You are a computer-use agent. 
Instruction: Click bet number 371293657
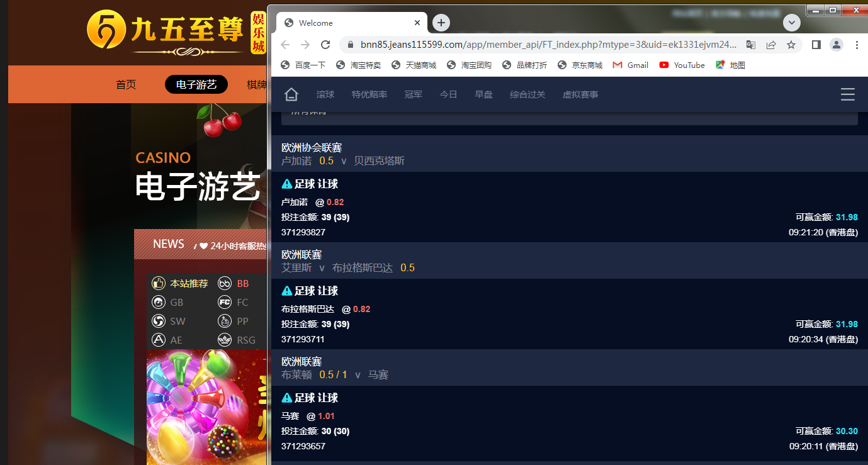pyautogui.click(x=303, y=446)
